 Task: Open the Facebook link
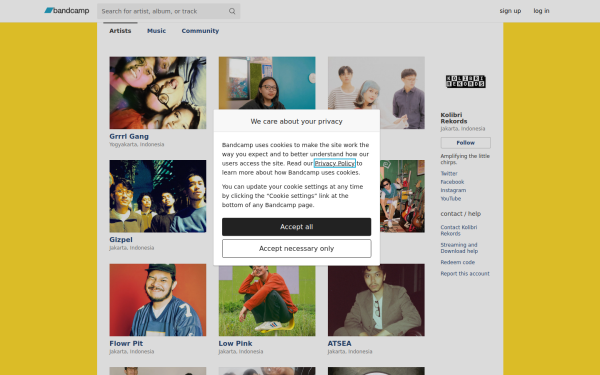452,182
